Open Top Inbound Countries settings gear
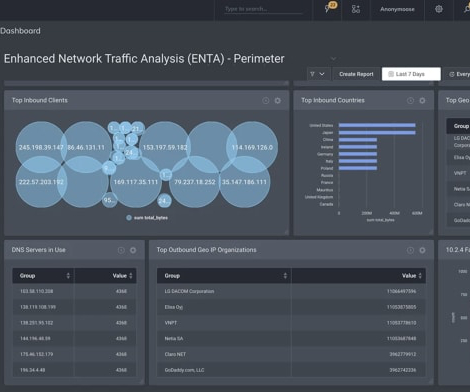Image resolution: width=470 pixels, height=392 pixels. click(422, 100)
